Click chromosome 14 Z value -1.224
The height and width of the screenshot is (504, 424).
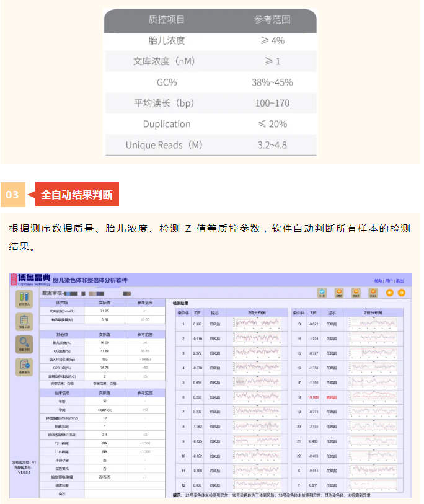pyautogui.click(x=314, y=338)
